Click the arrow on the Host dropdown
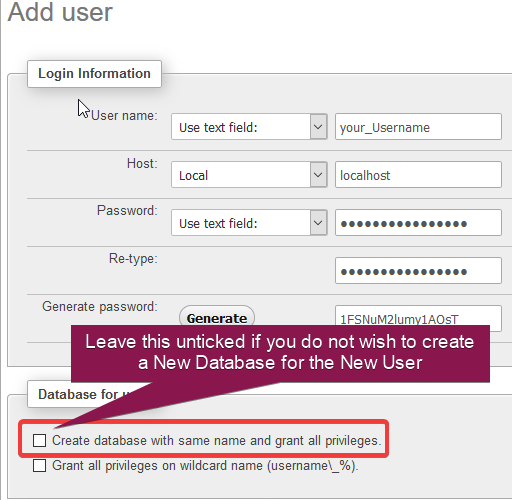512x500 pixels. pos(318,175)
